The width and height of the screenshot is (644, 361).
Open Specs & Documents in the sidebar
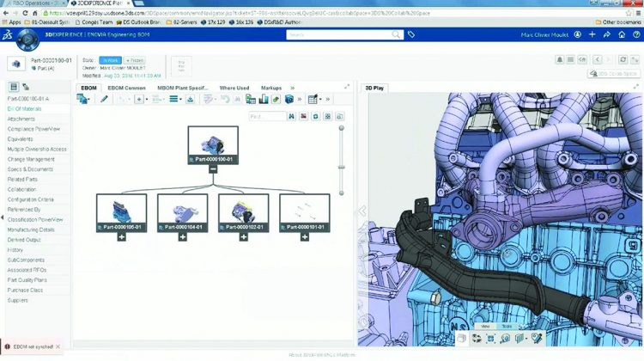[x=30, y=169]
